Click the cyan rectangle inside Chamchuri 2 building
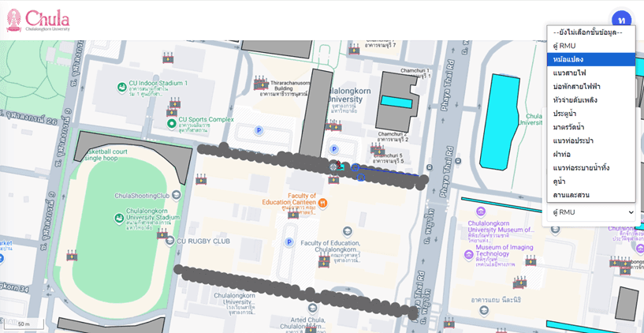This screenshot has height=333, width=644. coord(396,102)
